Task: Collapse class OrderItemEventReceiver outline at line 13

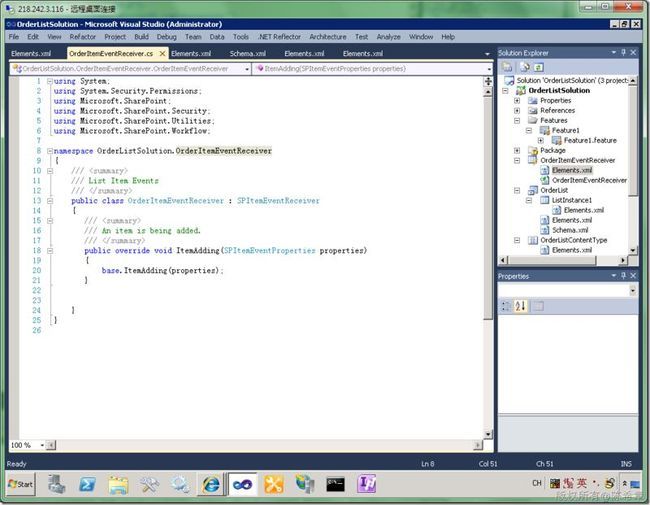Action: pos(50,201)
